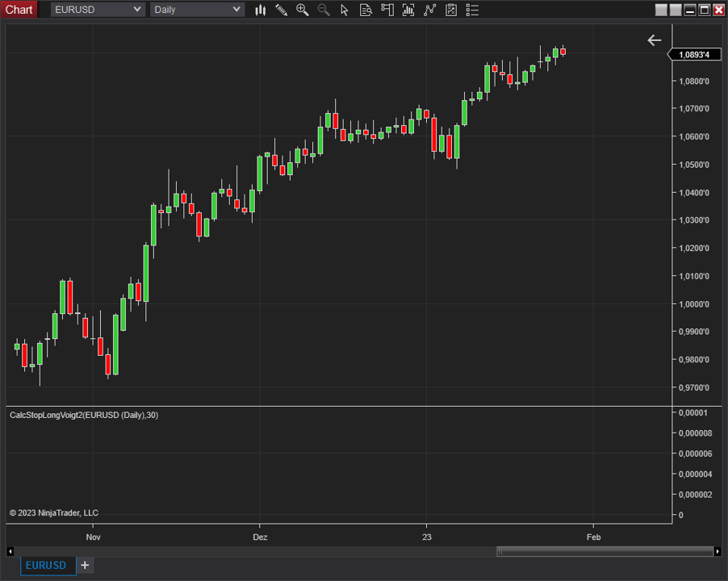Click the 0,000002 indicator axis label
This screenshot has width=728, height=581.
pyautogui.click(x=696, y=495)
